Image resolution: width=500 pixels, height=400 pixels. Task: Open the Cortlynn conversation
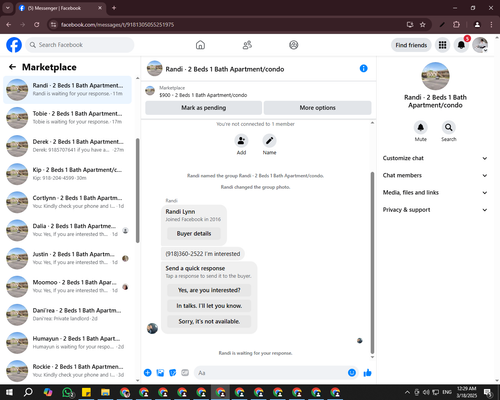click(x=67, y=202)
